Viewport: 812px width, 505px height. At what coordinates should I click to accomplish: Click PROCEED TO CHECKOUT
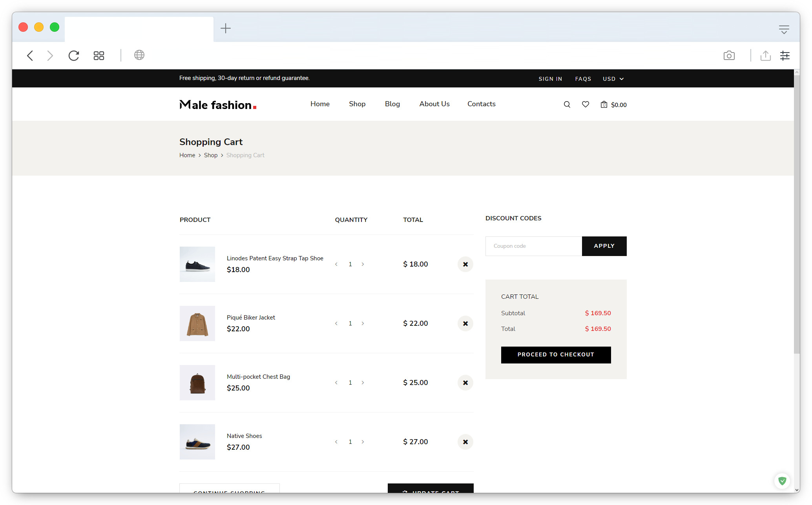pos(556,355)
